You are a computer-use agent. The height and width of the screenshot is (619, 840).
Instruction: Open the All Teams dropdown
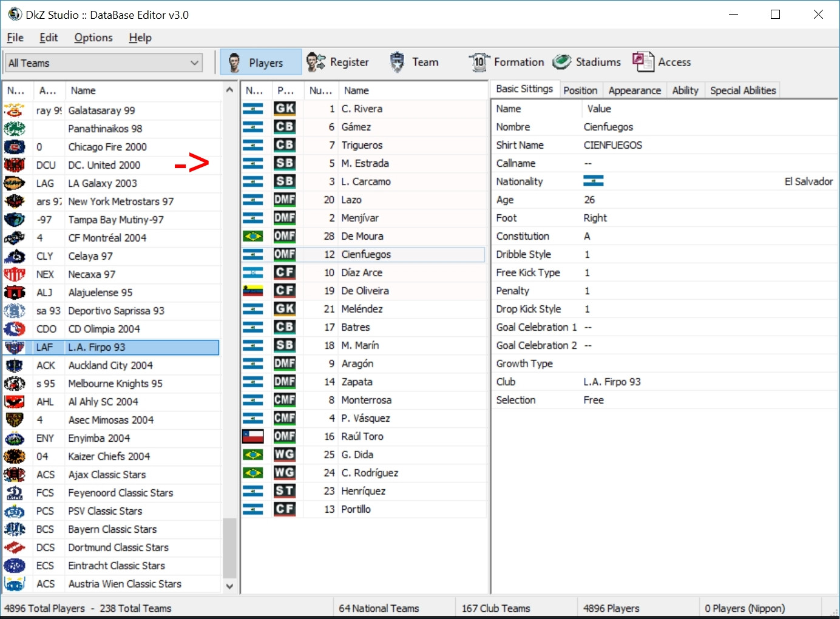pyautogui.click(x=104, y=63)
